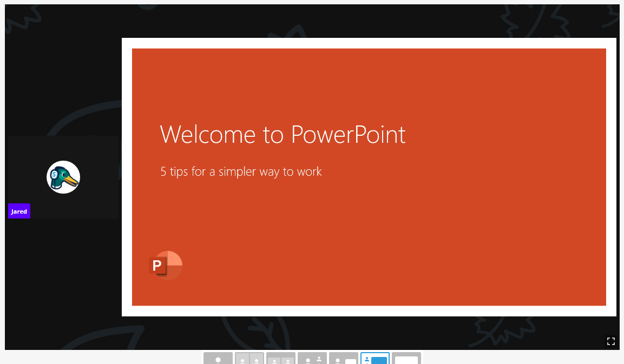Choose the two side-by-side split layout

point(249,359)
